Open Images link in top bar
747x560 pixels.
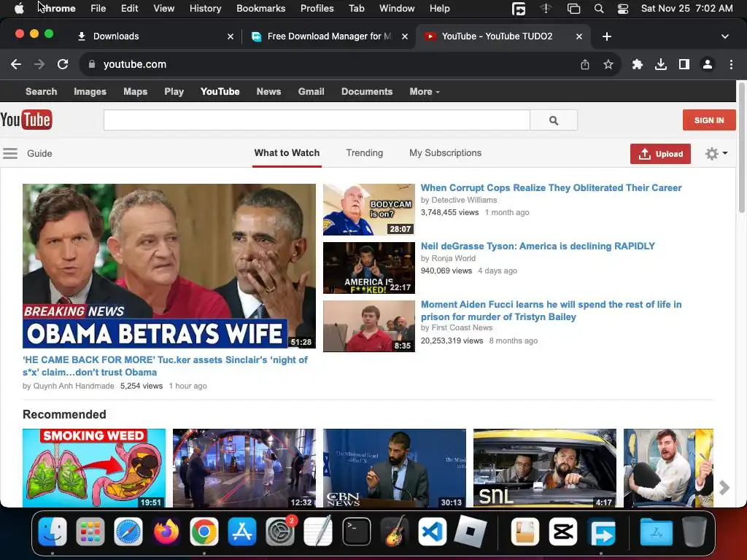pos(90,91)
